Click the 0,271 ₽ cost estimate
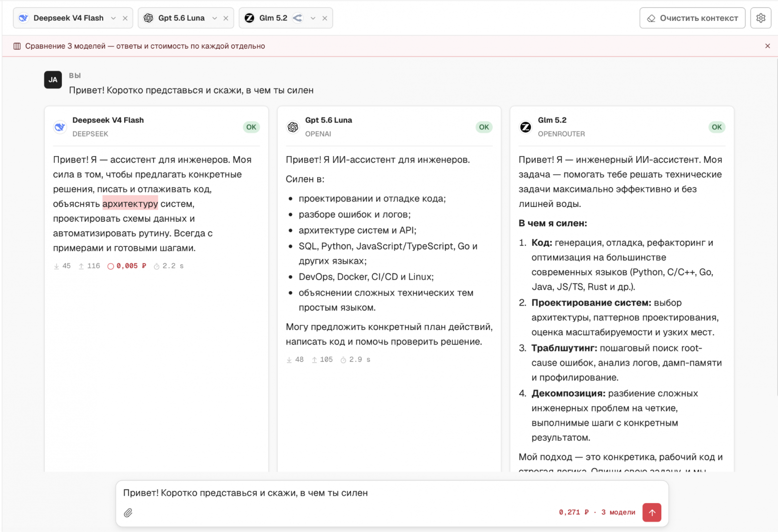Image resolution: width=778 pixels, height=532 pixels. 574,512
